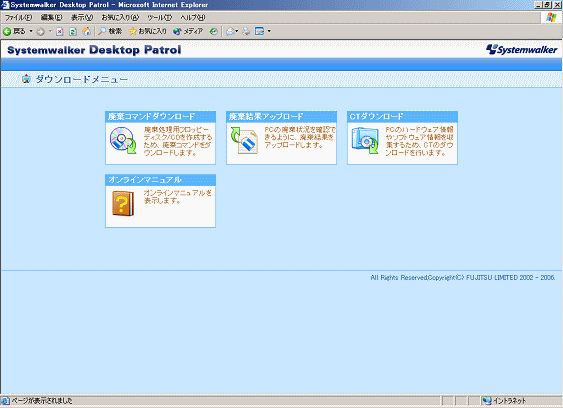Click the ページが表示されました status message
This screenshot has height=408, width=563.
click(42, 401)
